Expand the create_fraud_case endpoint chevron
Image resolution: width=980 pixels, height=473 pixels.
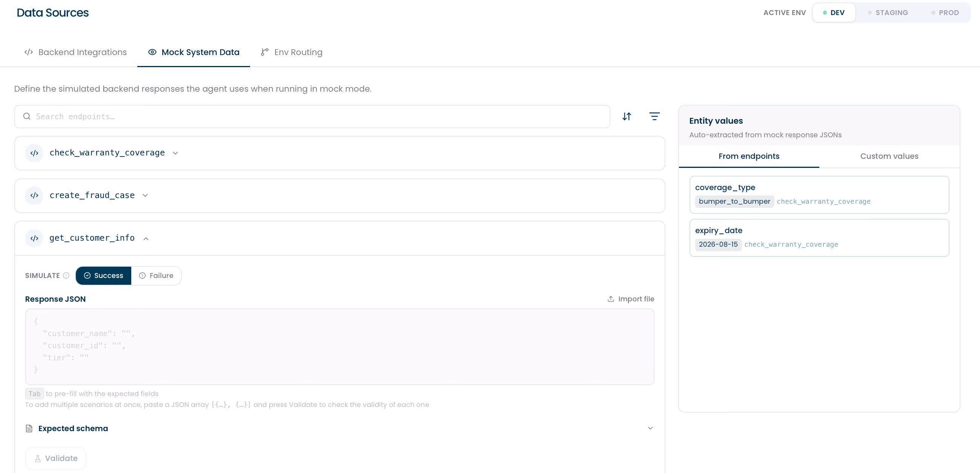pos(145,196)
